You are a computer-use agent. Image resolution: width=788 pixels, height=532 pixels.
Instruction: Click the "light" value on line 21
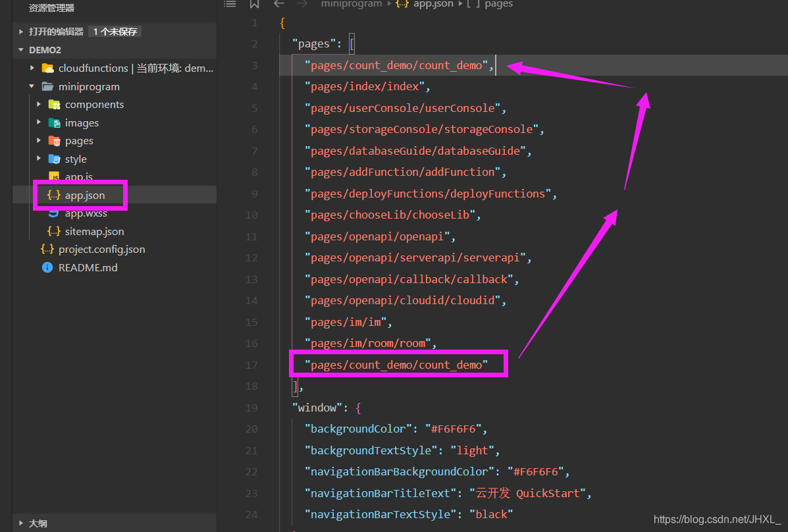click(473, 450)
